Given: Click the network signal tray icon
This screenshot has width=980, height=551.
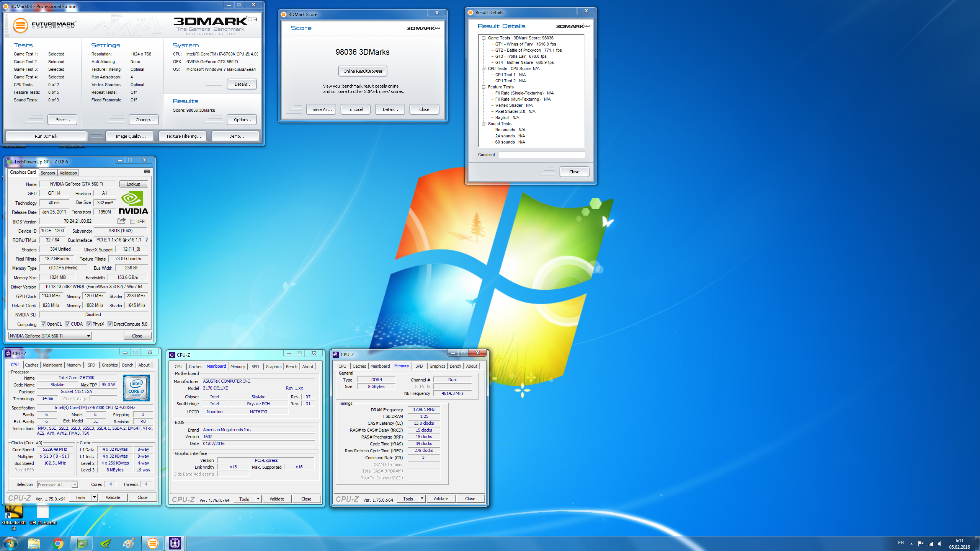Looking at the screenshot, I should (930, 544).
